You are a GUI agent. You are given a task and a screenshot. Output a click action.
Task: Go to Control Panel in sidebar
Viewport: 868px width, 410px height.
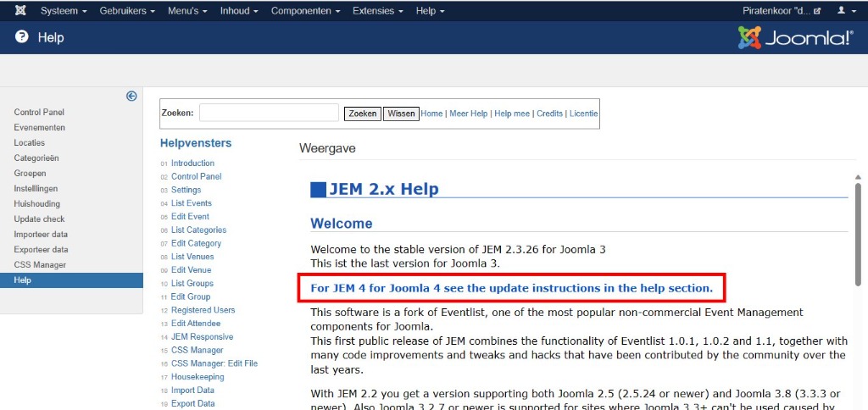[x=39, y=113]
